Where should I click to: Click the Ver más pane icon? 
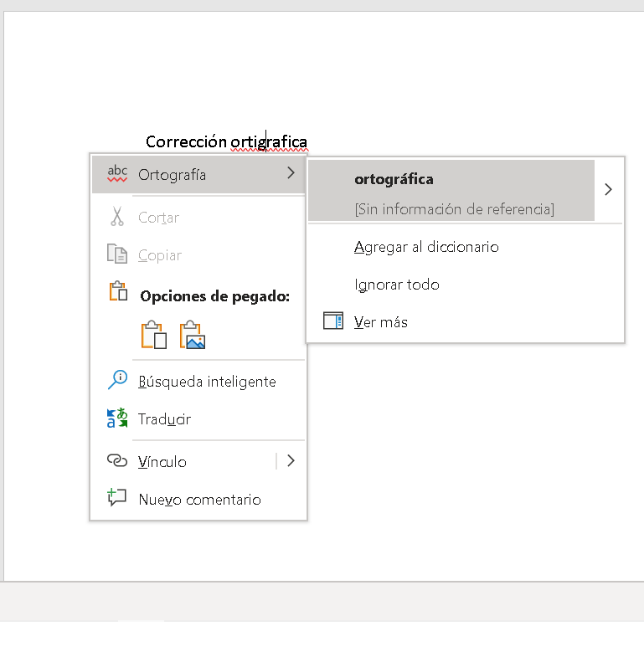333,321
